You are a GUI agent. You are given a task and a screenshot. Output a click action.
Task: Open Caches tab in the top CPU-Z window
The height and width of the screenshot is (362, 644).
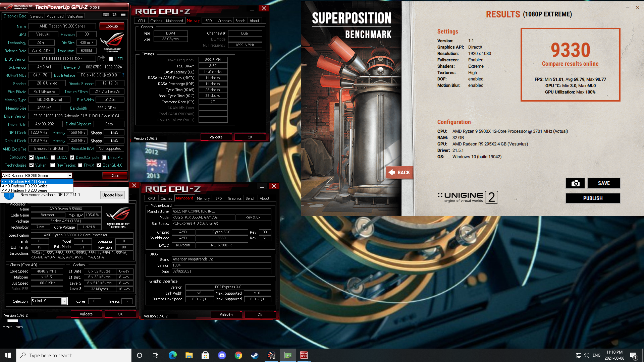[x=156, y=21]
